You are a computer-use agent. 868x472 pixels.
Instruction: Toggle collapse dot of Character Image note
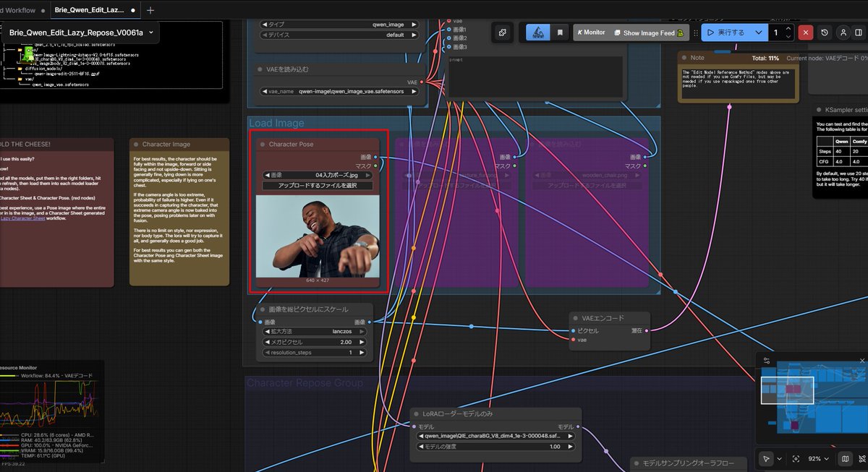(136, 145)
